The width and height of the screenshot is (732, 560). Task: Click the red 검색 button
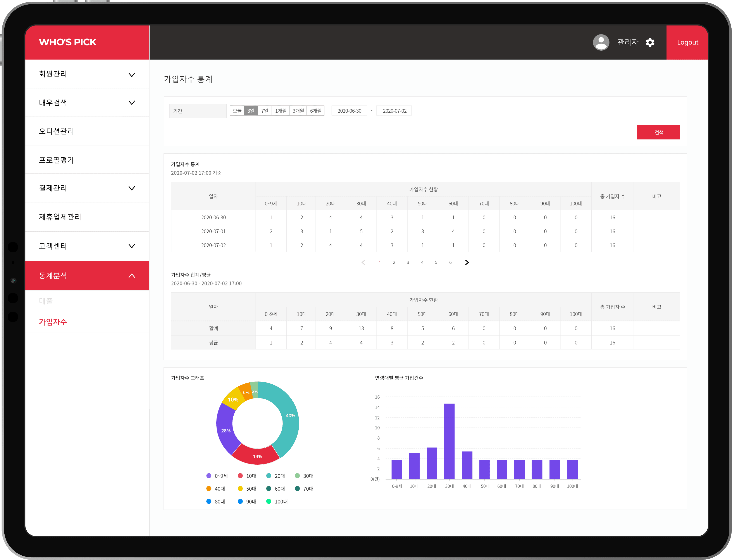(x=658, y=132)
